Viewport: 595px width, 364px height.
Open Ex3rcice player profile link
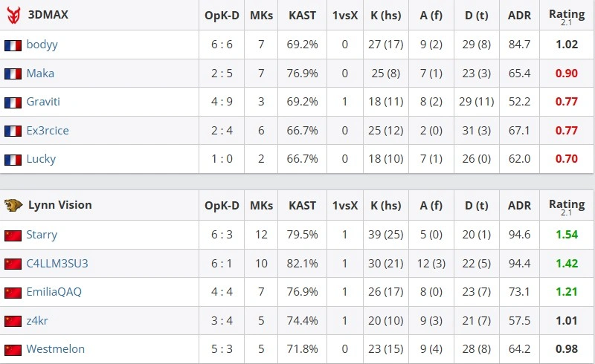[48, 131]
